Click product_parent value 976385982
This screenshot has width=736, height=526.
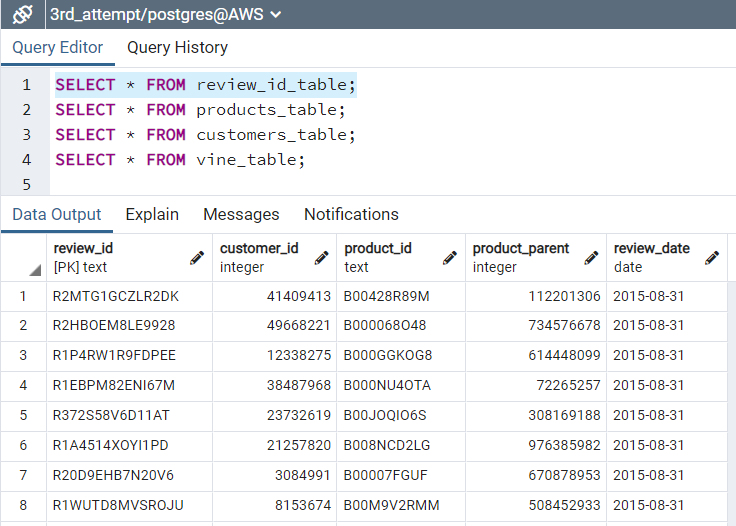pos(536,445)
